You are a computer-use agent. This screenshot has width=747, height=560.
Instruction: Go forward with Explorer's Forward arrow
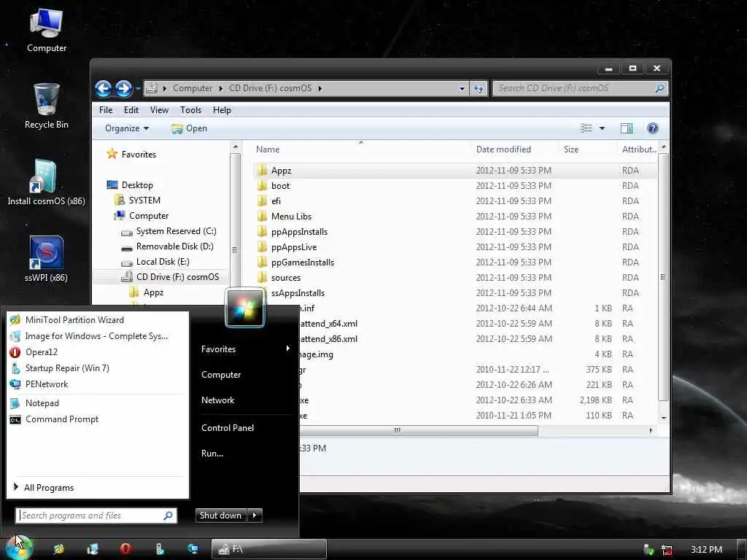(123, 88)
